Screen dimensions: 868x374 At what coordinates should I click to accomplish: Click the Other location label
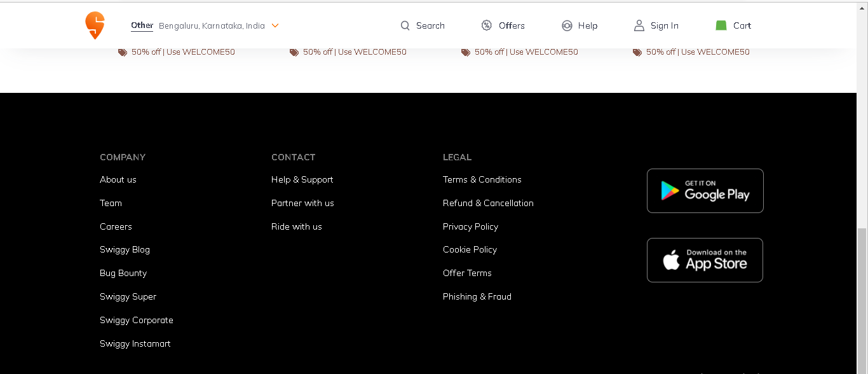tap(141, 25)
